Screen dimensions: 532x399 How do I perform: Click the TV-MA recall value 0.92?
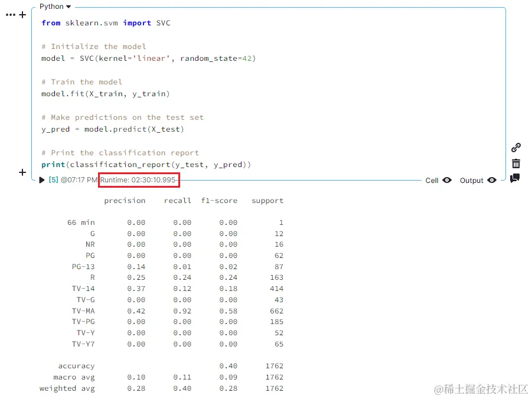(x=182, y=311)
